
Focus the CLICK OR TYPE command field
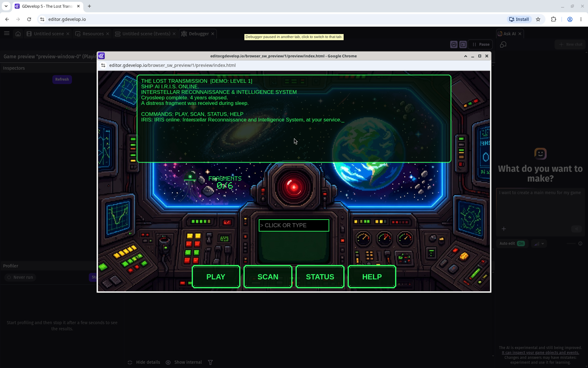coord(294,225)
